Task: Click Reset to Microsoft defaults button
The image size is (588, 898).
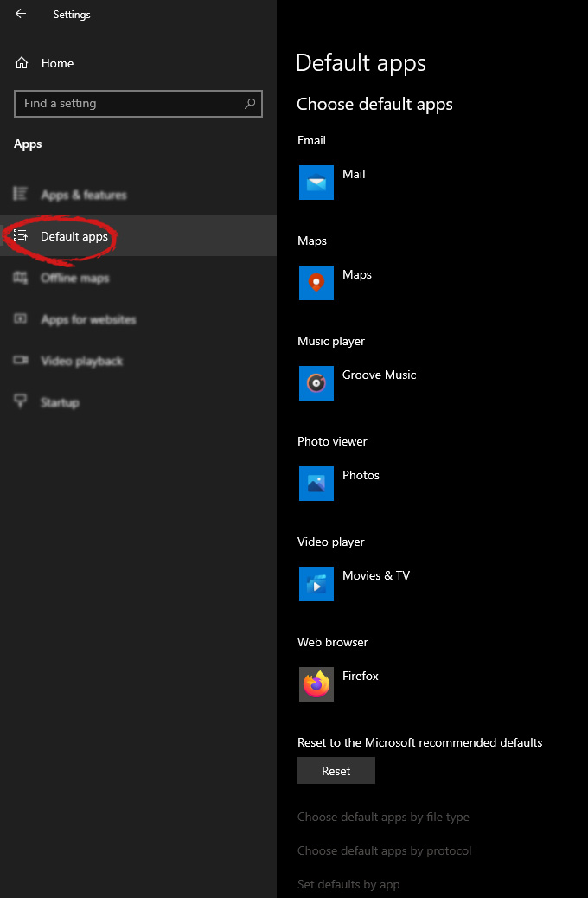Action: pyautogui.click(x=336, y=770)
